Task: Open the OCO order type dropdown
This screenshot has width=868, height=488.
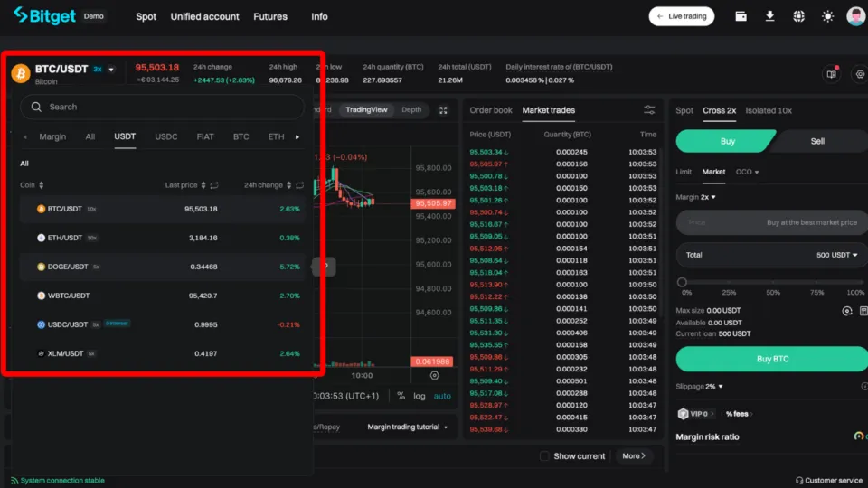Action: 748,172
